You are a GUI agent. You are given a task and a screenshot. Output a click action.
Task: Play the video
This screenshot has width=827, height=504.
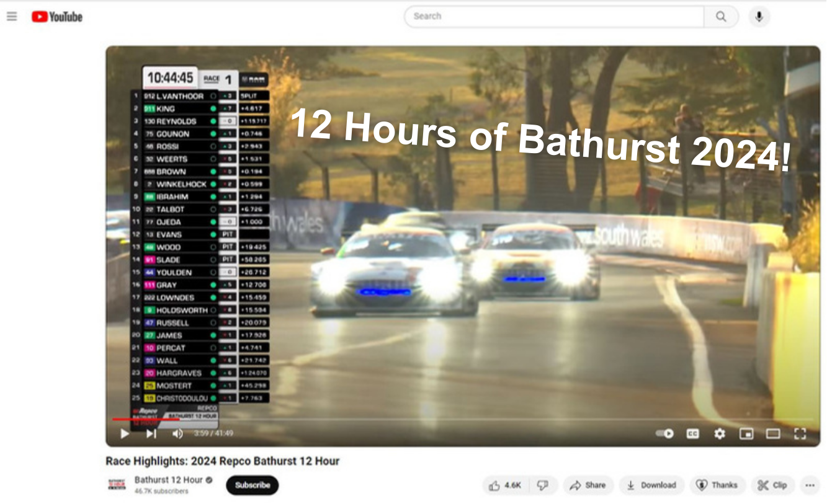(x=125, y=433)
